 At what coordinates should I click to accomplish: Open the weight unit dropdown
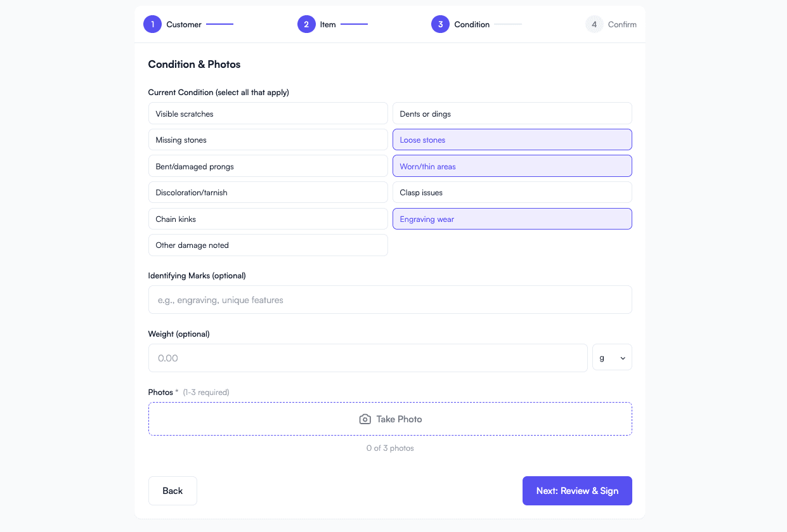coord(611,358)
